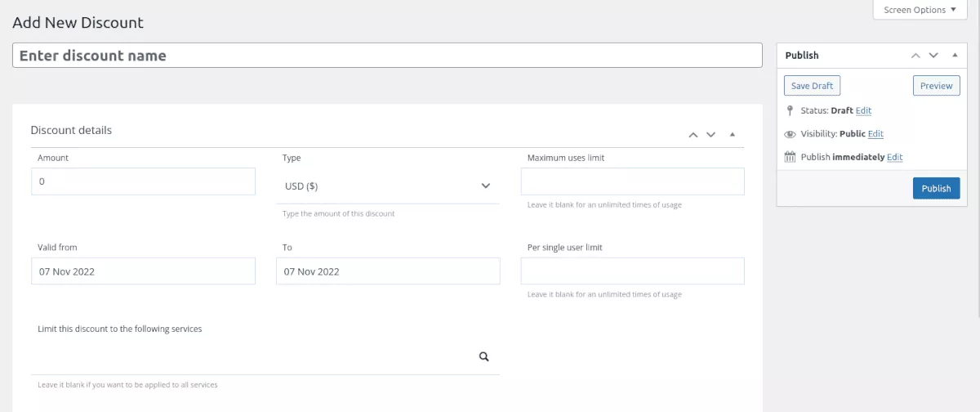Click the Add New Discount heading

click(78, 23)
